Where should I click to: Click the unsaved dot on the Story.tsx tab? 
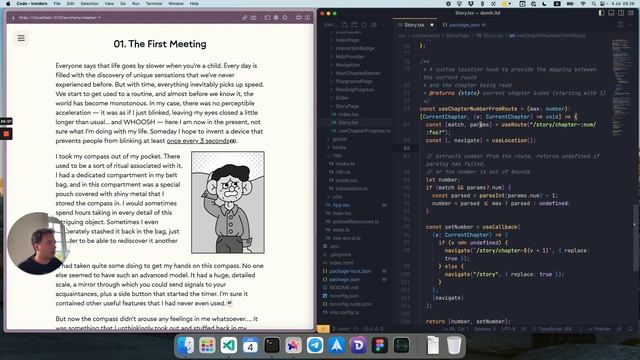pyautogui.click(x=432, y=25)
